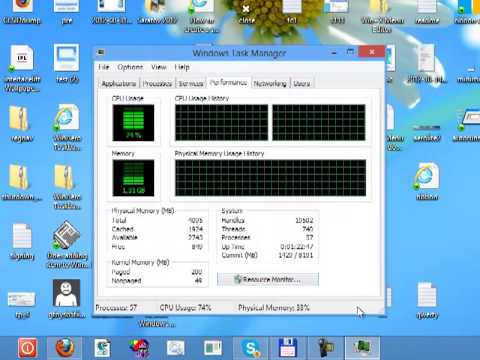The height and width of the screenshot is (360, 480).
Task: Click the 'Nonpaged' row in Kernel Memory
Action: coord(157,281)
